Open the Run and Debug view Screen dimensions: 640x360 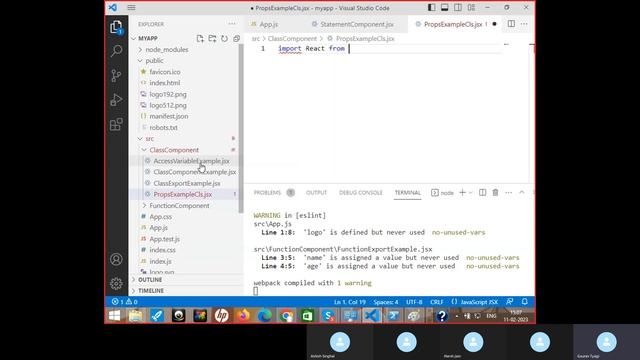tap(116, 100)
